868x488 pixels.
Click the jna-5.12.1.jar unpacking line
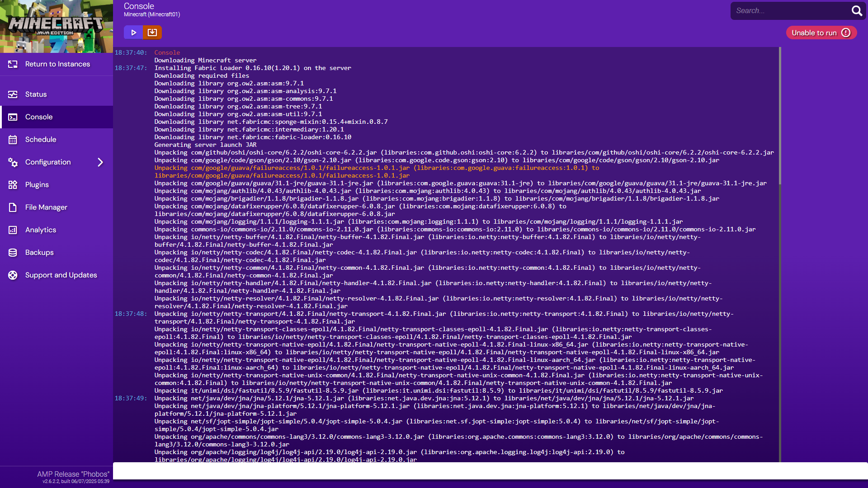coord(424,398)
